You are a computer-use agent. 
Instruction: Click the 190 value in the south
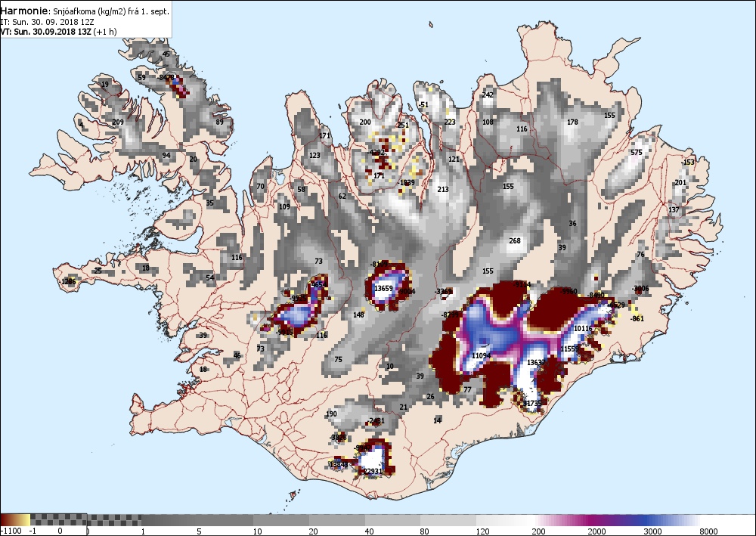[332, 414]
